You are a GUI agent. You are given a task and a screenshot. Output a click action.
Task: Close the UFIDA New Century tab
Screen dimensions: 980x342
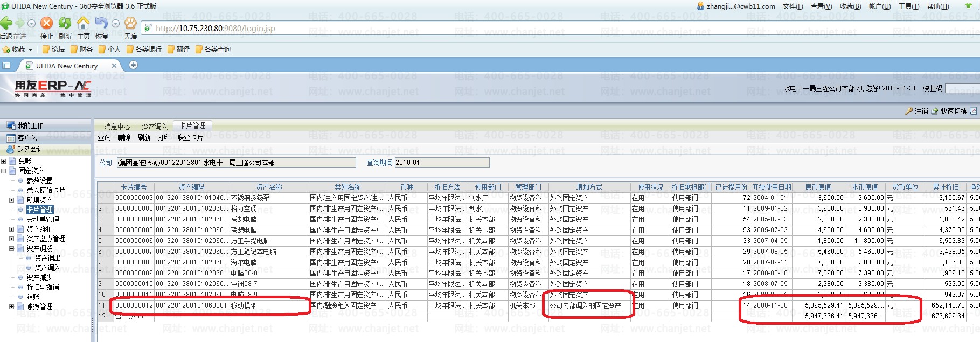[114, 66]
